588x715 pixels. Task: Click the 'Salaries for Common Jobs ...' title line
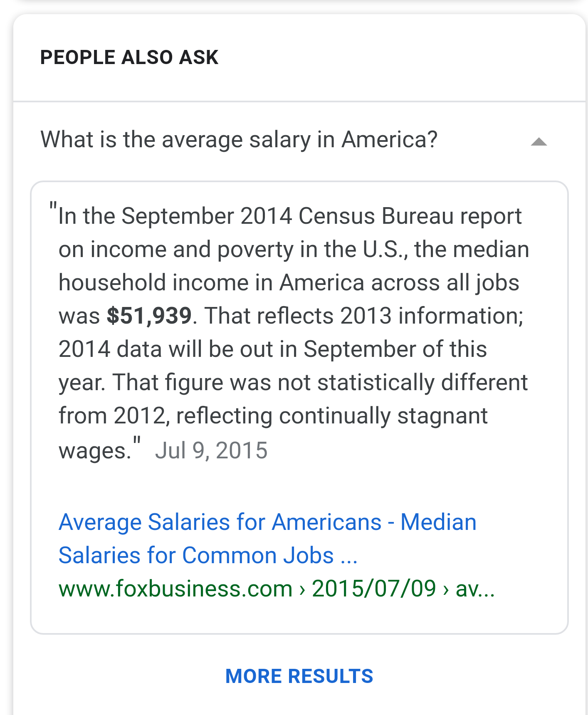tap(208, 555)
